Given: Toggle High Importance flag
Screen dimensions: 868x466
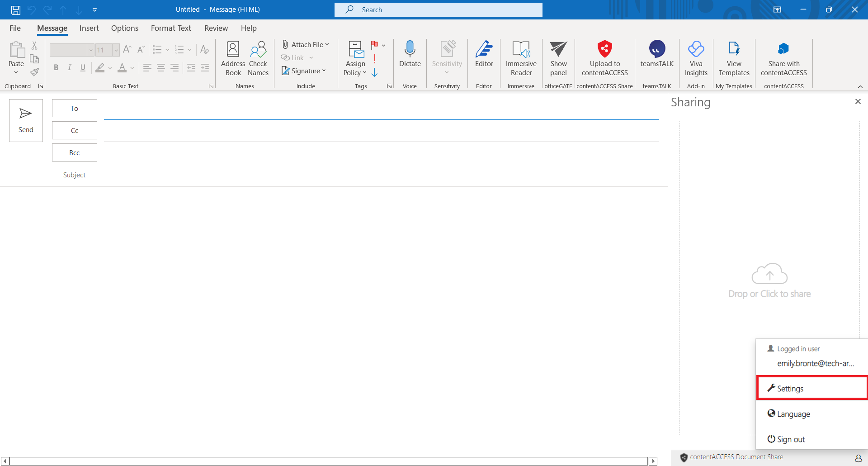Looking at the screenshot, I should [x=375, y=58].
